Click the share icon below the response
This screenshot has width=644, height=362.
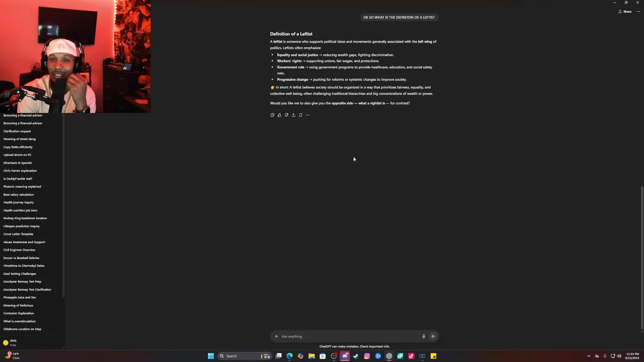click(x=293, y=115)
